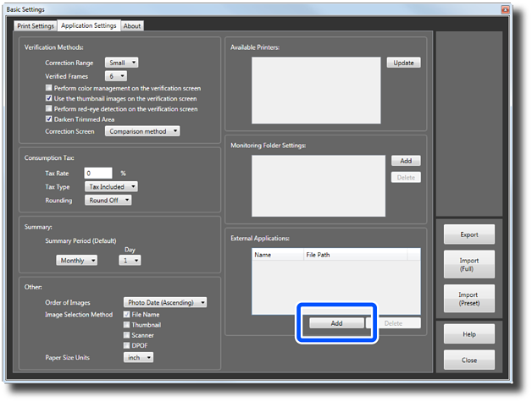Switch to the Print Settings tab

[36, 26]
